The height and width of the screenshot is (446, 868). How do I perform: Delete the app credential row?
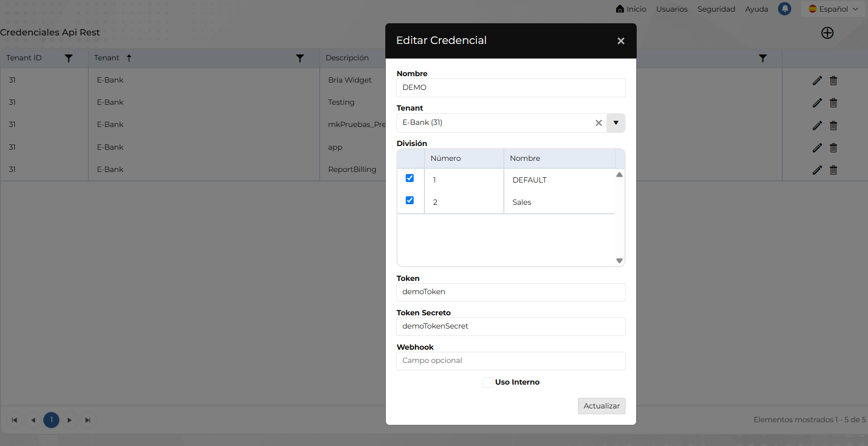pos(834,148)
